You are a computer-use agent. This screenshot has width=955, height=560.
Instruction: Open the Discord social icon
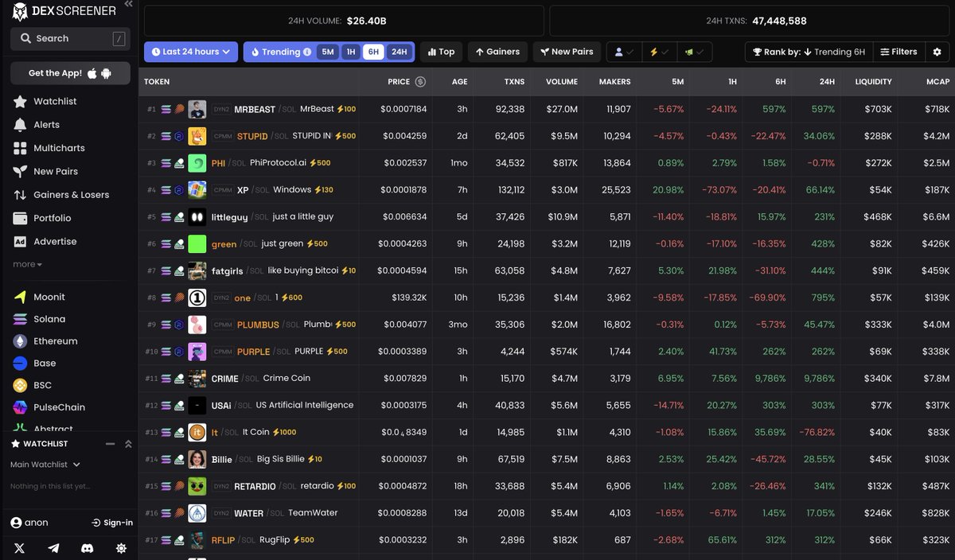pos(88,548)
